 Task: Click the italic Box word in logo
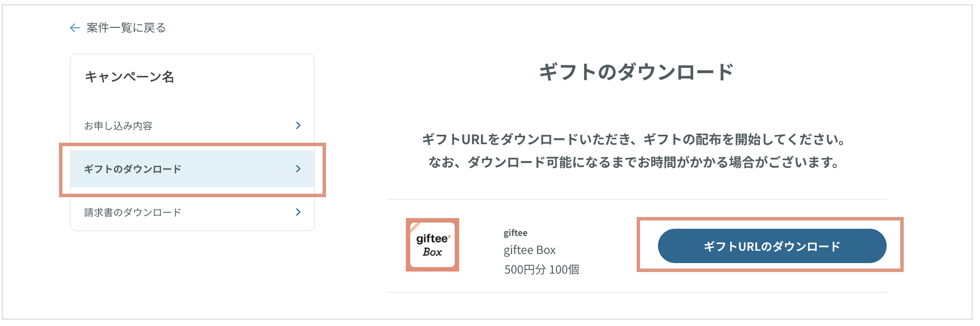[433, 252]
